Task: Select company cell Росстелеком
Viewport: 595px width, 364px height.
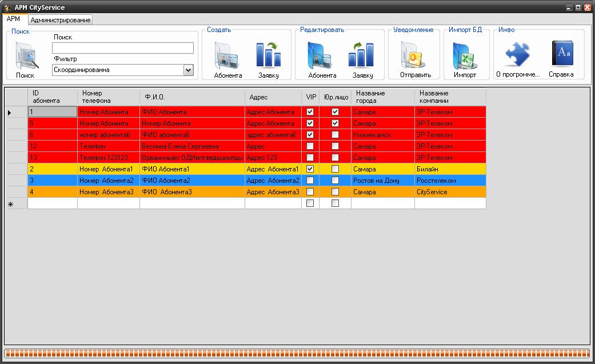Action: (x=450, y=181)
